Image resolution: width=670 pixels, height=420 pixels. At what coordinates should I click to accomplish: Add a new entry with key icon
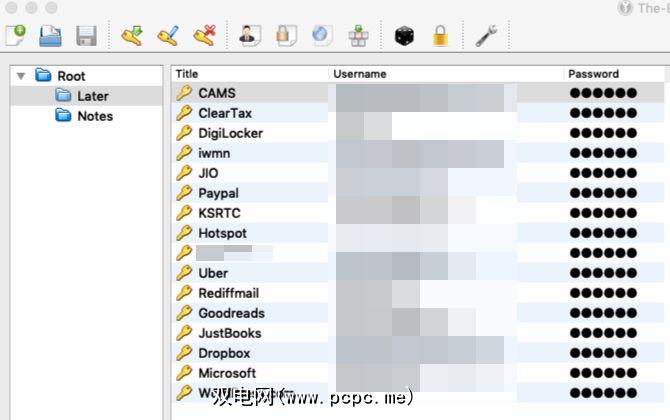click(x=132, y=35)
